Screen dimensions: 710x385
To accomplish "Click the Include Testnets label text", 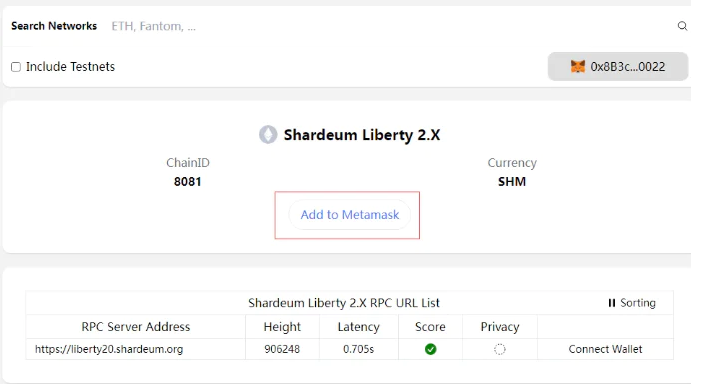I will click(70, 67).
